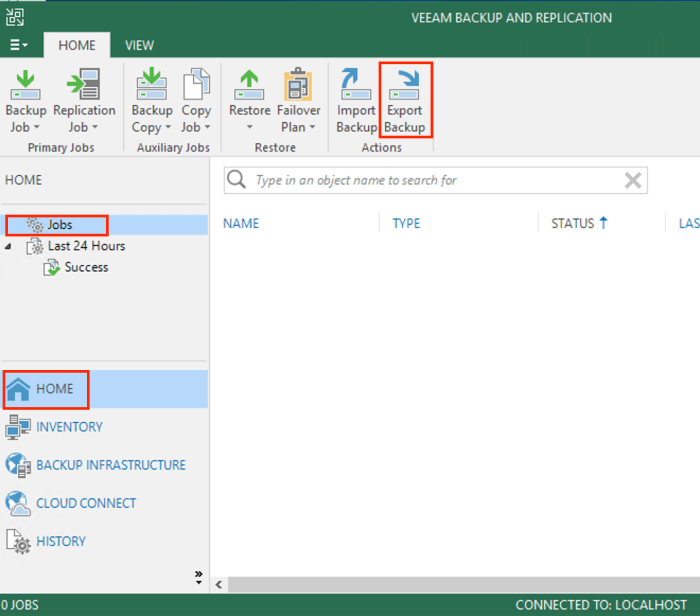This screenshot has width=700, height=616.
Task: Click the navigation pane overflow chevron
Action: (x=199, y=577)
